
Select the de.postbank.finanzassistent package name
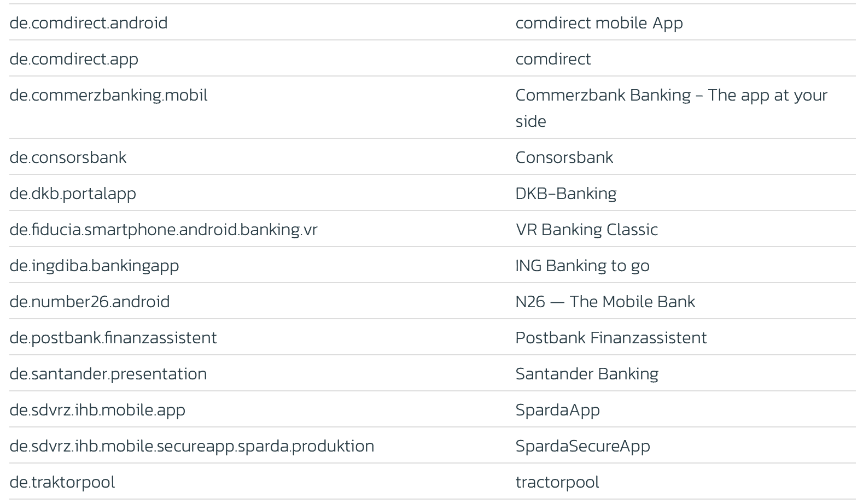(113, 338)
